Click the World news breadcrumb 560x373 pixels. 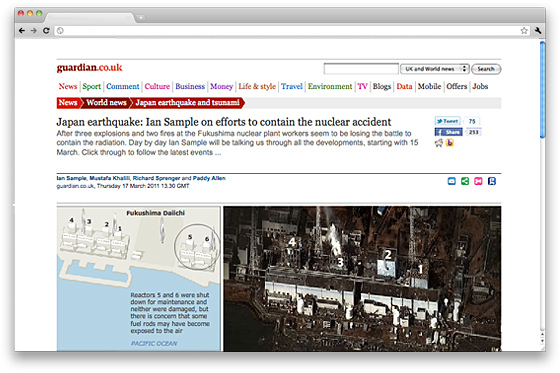point(106,103)
